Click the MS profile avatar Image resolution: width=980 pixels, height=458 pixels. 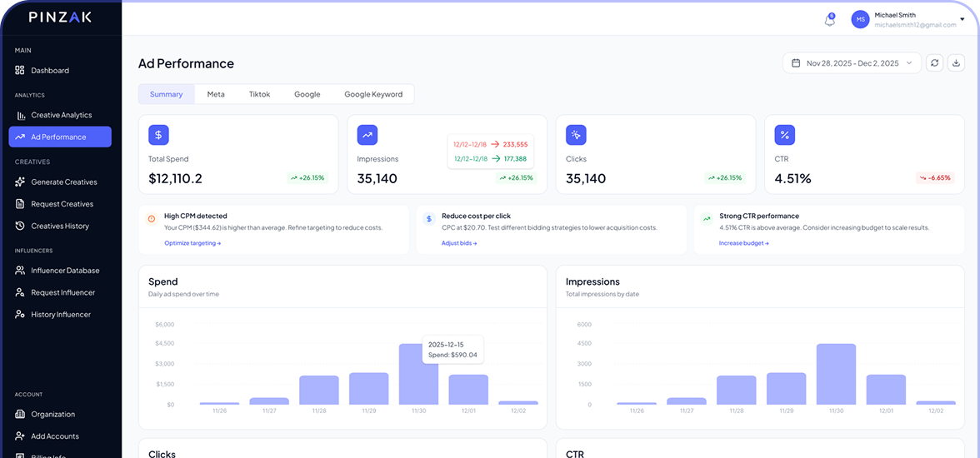tap(860, 20)
